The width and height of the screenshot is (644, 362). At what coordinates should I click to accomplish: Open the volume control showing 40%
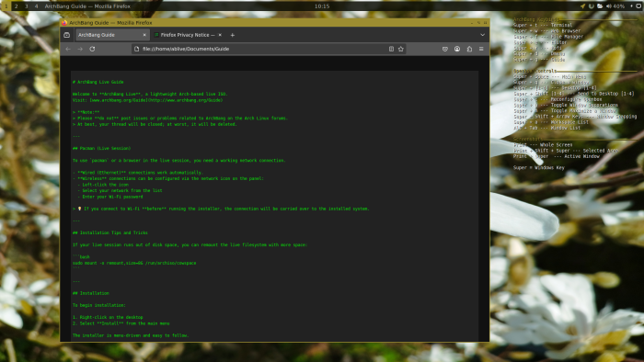(615, 6)
